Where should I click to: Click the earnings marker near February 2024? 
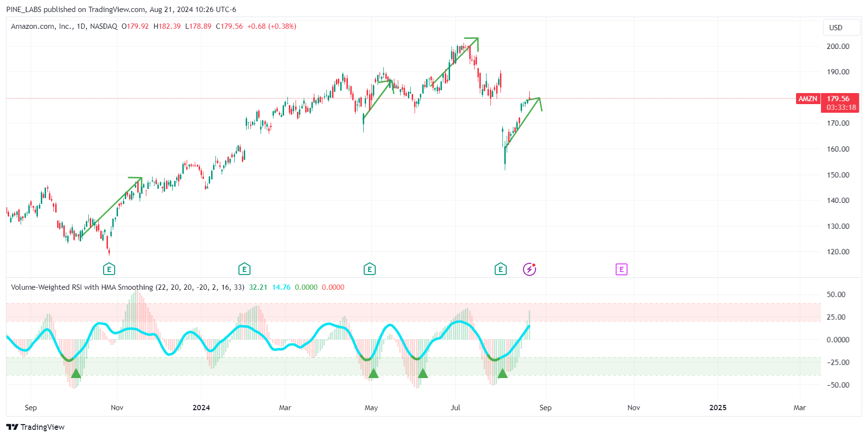pos(244,269)
